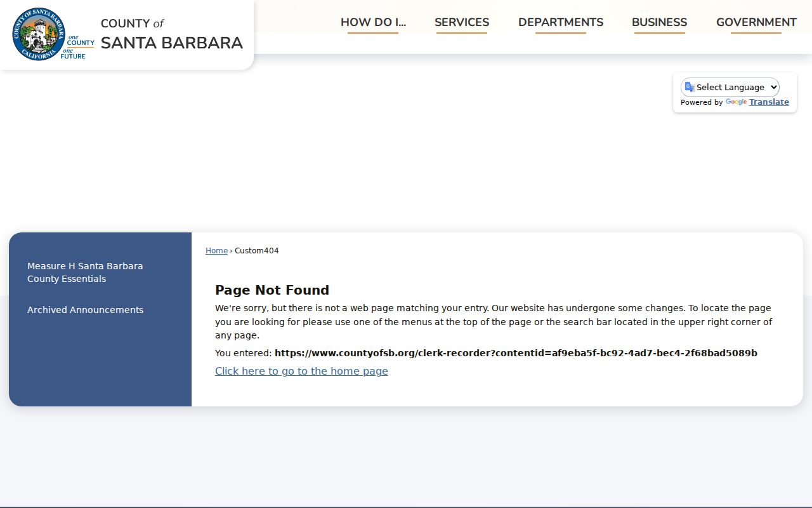812x508 pixels.
Task: Open the SERVICES menu
Action: [x=462, y=22]
